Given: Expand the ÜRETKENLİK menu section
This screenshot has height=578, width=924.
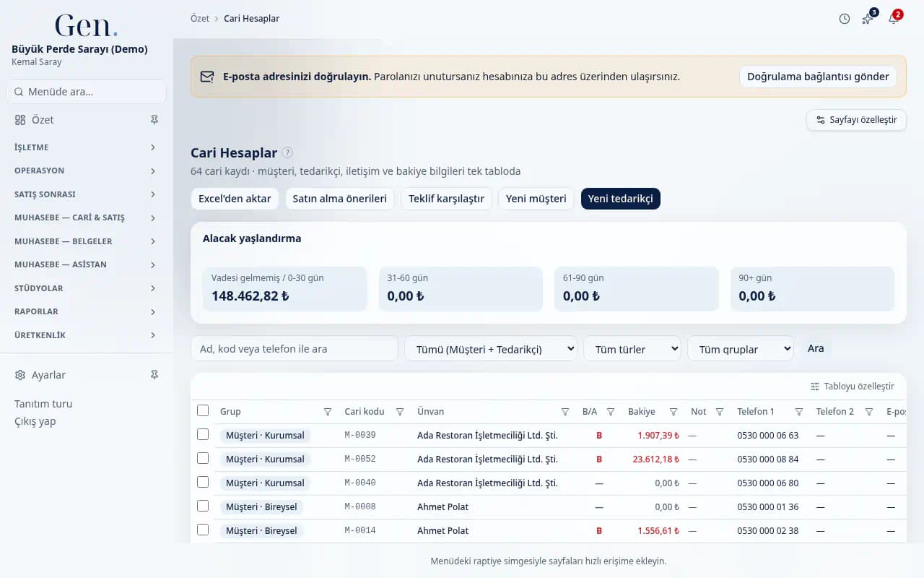Looking at the screenshot, I should 86,335.
